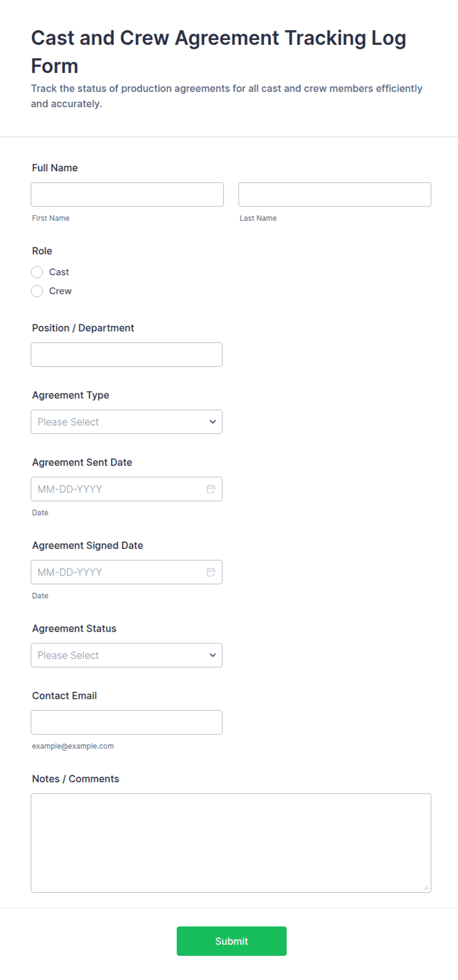The image size is (458, 980).
Task: Click the Position / Department text box
Action: [x=127, y=355]
